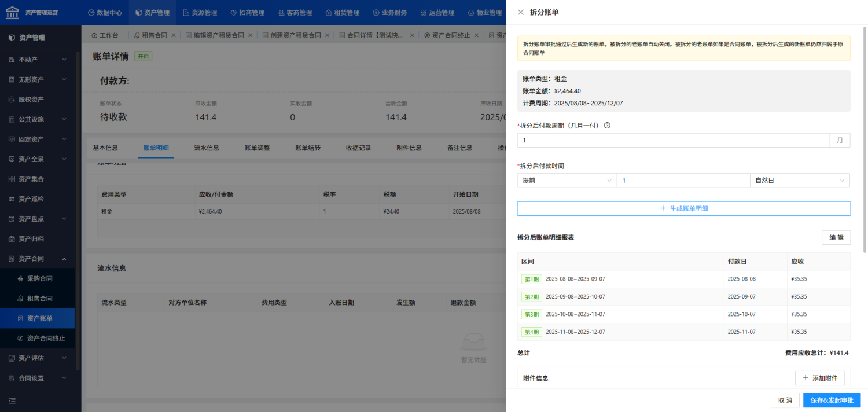Click the 工作台 page tab

(x=104, y=35)
